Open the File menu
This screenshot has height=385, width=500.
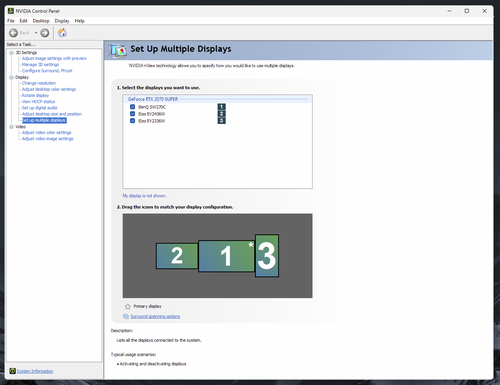[11, 21]
